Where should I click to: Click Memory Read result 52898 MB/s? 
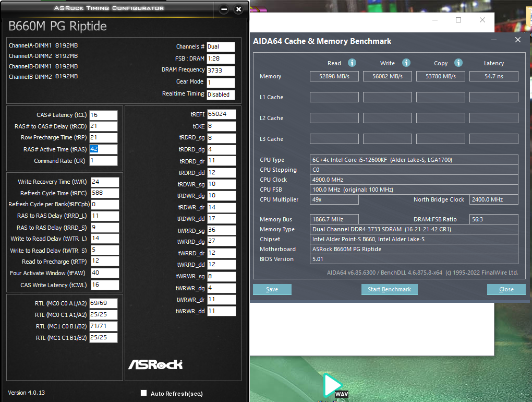click(334, 76)
